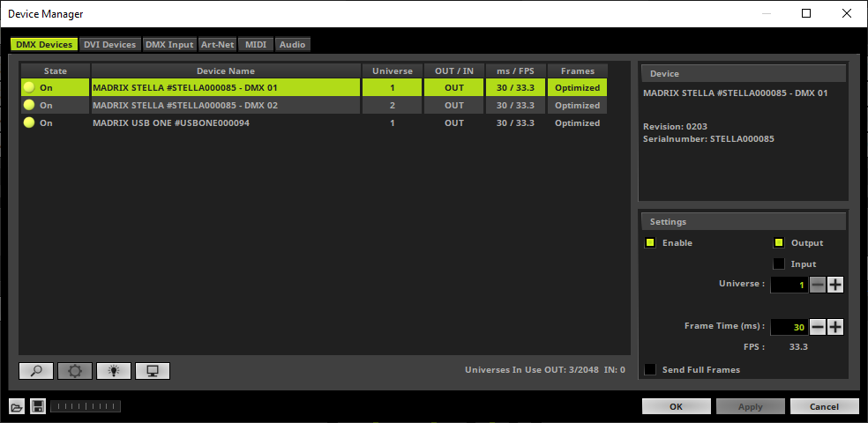
Task: Open the MIDI tab
Action: [256, 45]
